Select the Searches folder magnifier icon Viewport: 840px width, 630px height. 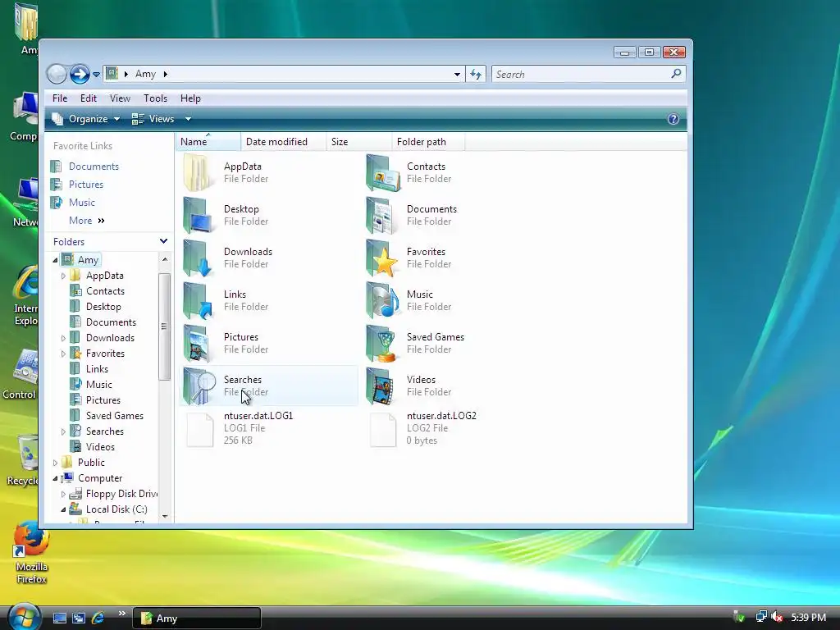point(199,386)
